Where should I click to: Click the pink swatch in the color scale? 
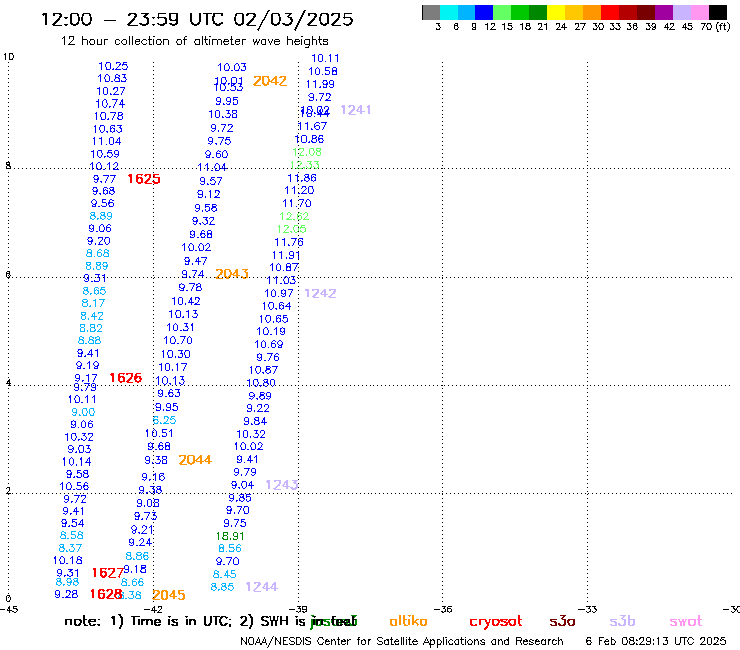tap(700, 12)
